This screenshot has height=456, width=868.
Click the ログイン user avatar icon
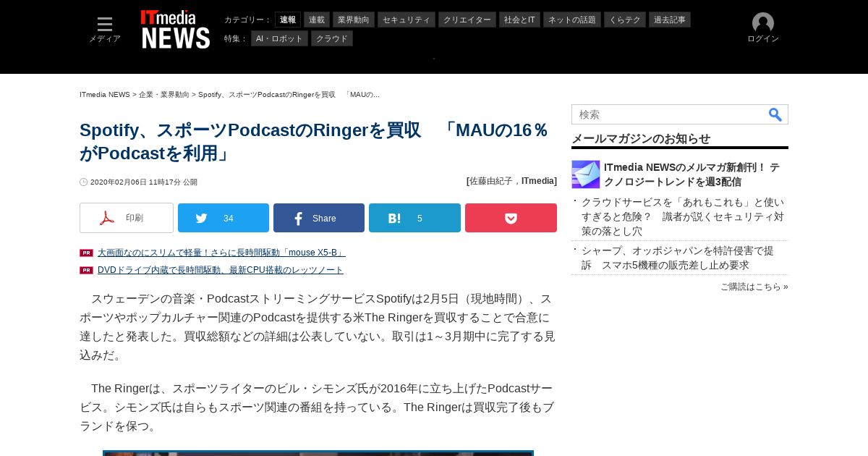point(763,23)
